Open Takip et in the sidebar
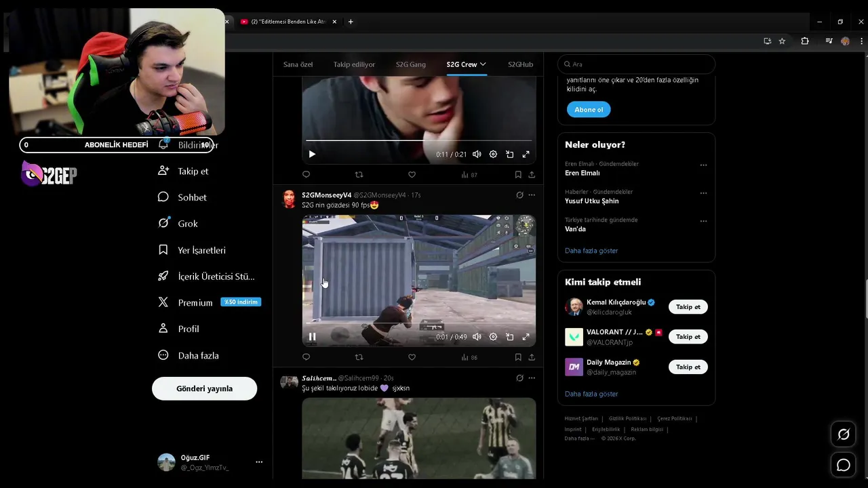The width and height of the screenshot is (868, 488). [183, 171]
